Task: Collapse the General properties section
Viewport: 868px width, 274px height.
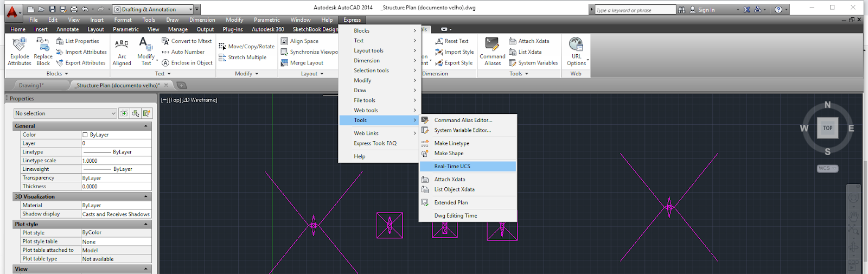Action: 146,126
